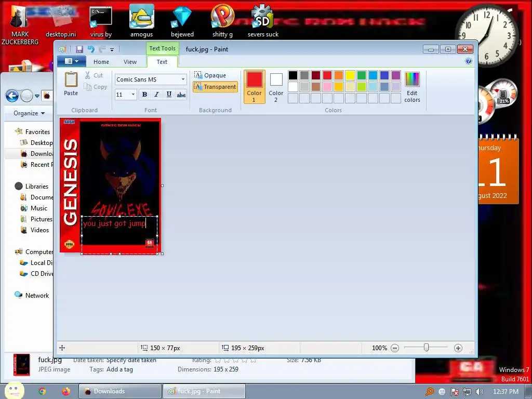
Task: Toggle Bold text formatting
Action: pos(144,95)
